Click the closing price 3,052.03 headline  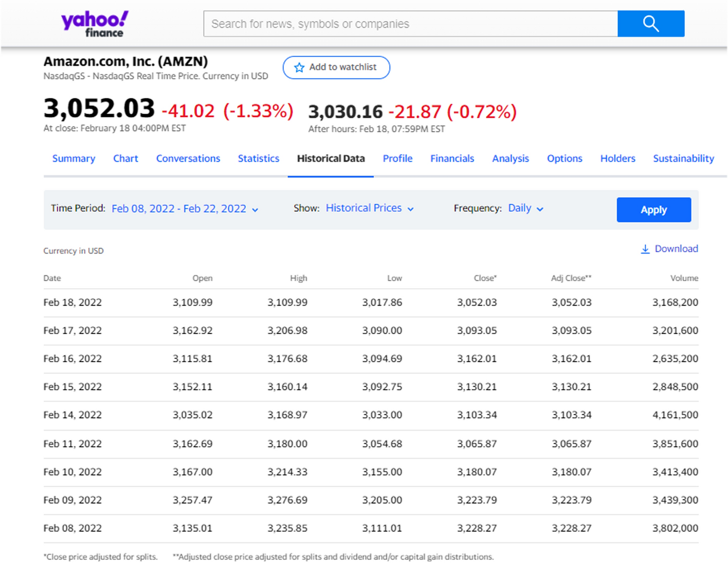(x=99, y=108)
